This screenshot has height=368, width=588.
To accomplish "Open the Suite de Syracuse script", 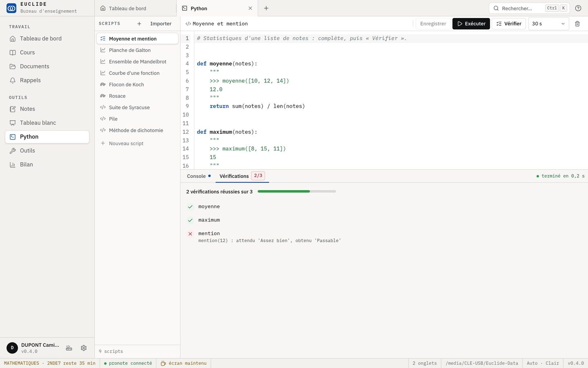I will click(137, 108).
